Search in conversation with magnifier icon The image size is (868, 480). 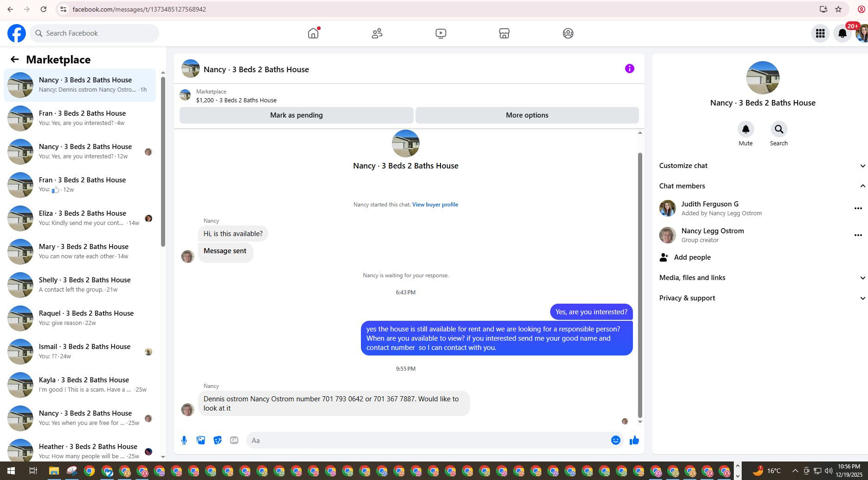point(779,129)
